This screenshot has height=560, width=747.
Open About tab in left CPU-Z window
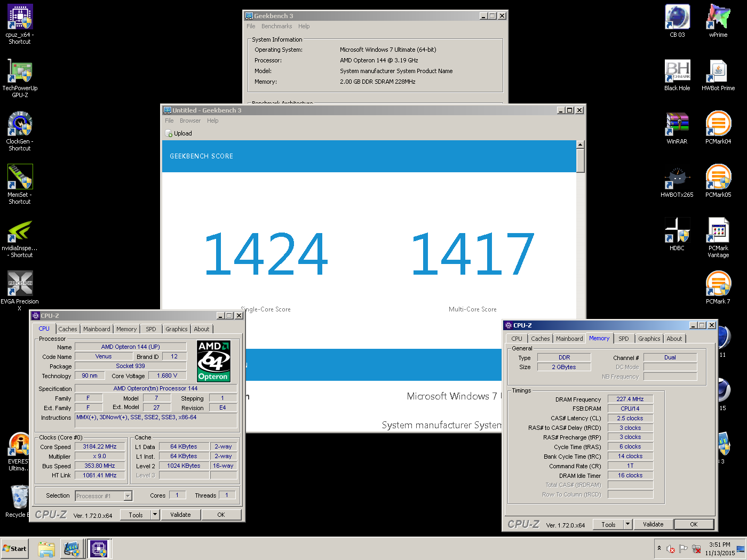click(202, 329)
